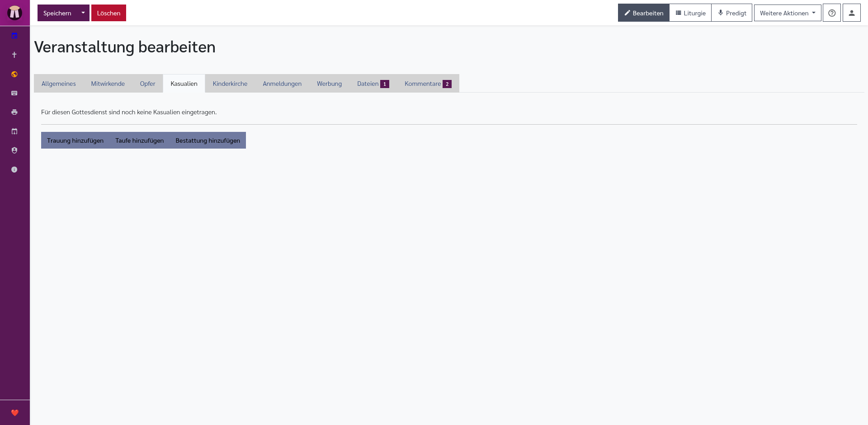Open the help question mark button
The height and width of the screenshot is (425, 868).
(832, 13)
